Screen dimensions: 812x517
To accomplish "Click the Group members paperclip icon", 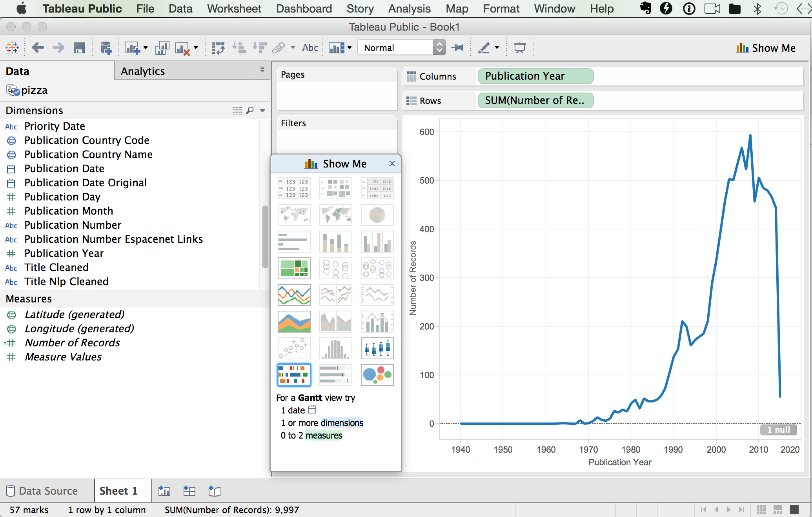I will click(279, 48).
